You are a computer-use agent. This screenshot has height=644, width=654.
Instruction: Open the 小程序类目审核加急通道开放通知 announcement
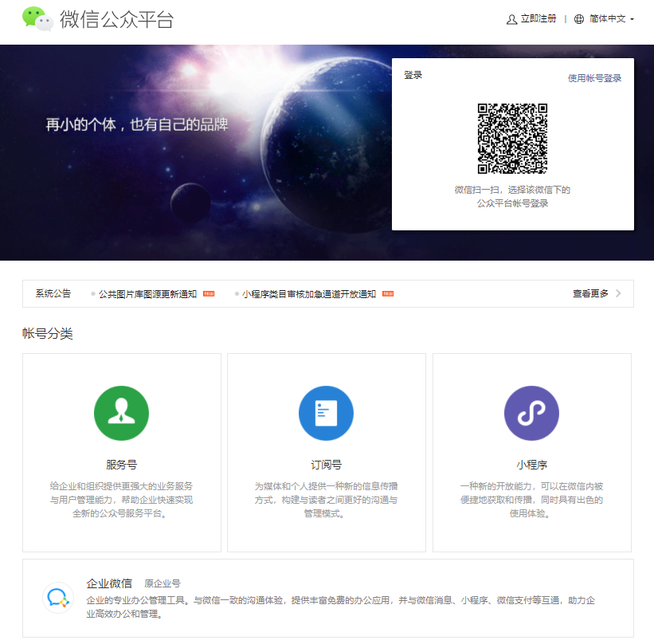tap(309, 294)
